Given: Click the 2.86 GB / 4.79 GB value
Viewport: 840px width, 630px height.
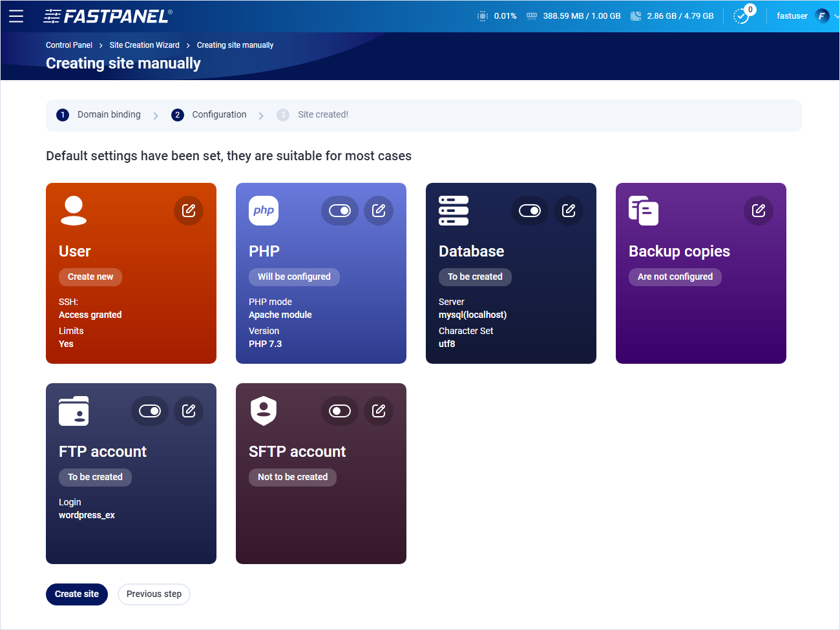Looking at the screenshot, I should click(x=680, y=16).
